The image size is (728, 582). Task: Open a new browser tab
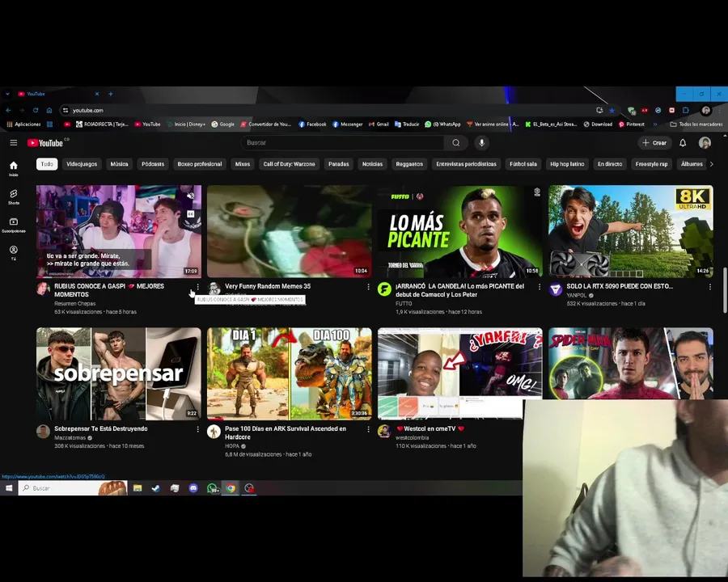coord(111,94)
